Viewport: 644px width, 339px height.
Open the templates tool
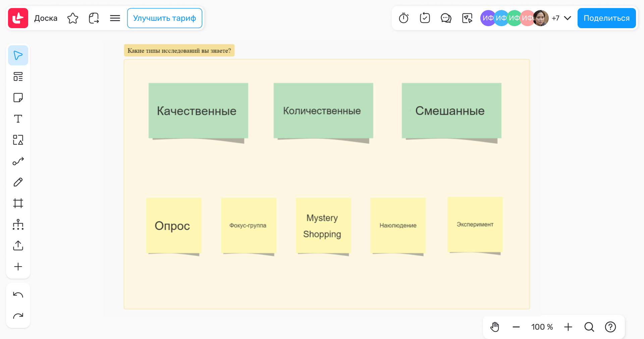(x=18, y=76)
